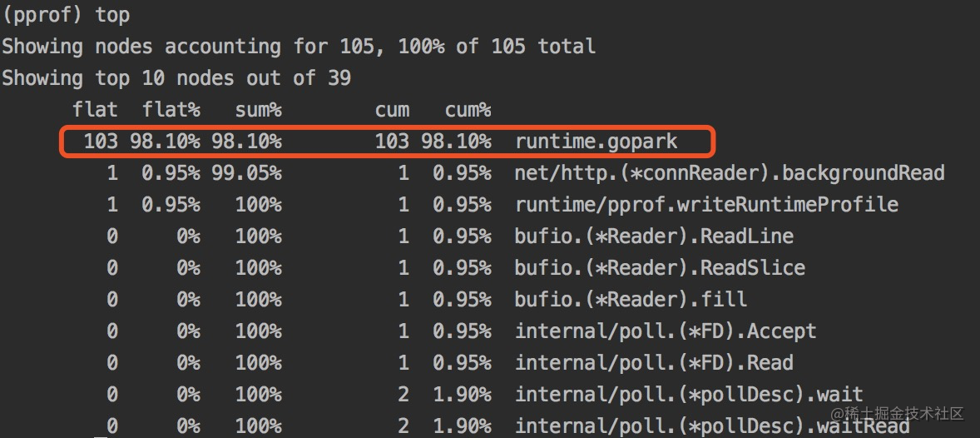The height and width of the screenshot is (438, 980).
Task: Click runtime/pprof.writeRuntimeProfile
Action: pyautogui.click(x=706, y=205)
